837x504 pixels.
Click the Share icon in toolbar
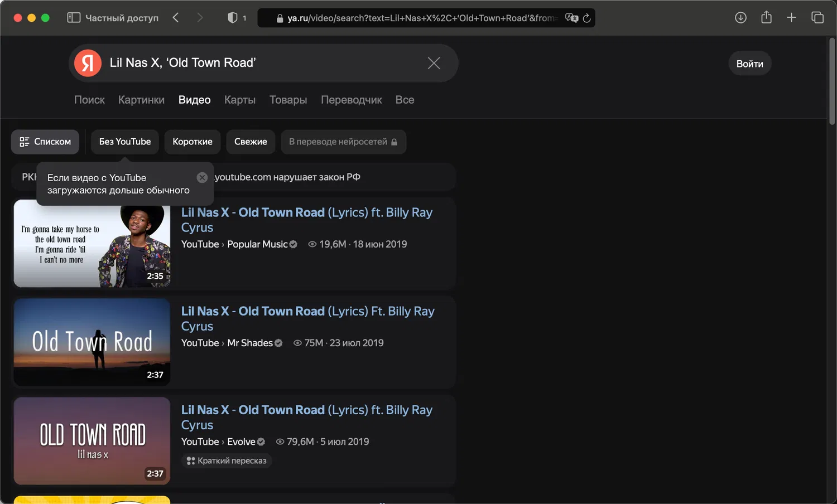[x=766, y=17]
